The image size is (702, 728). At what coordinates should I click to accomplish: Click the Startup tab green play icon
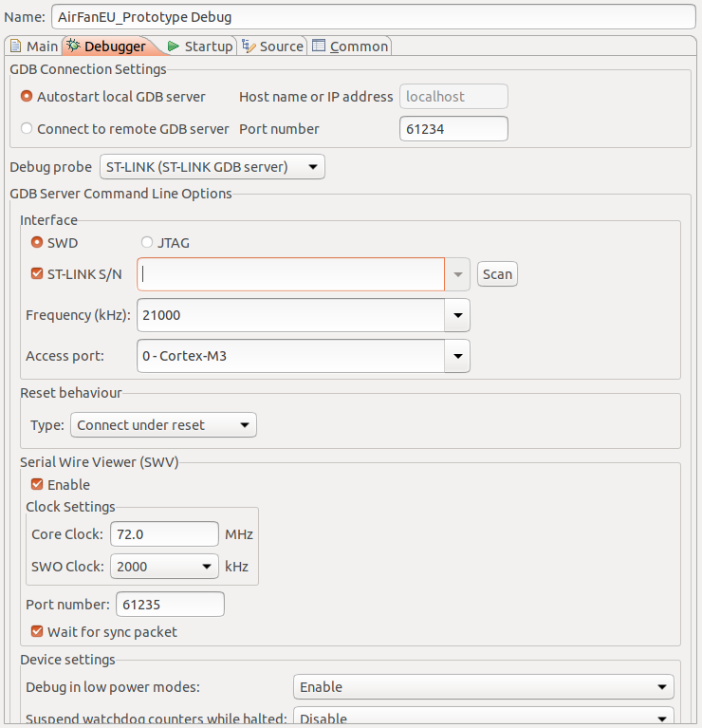pos(174,47)
